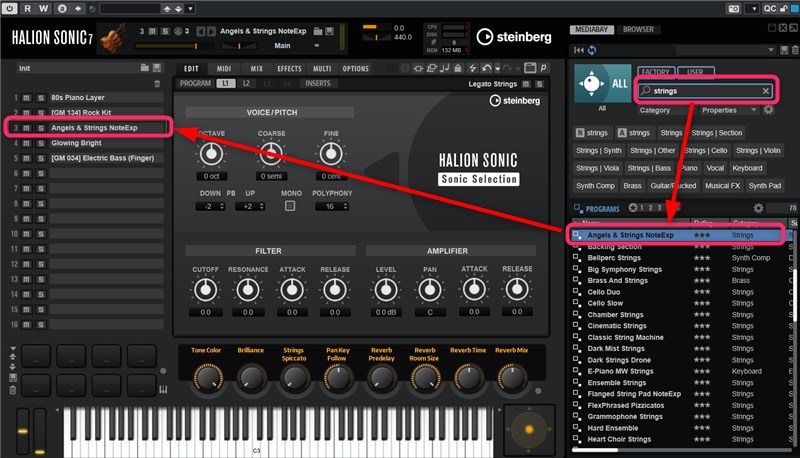
Task: Click save multi disk icon beside Init
Action: pos(157,68)
